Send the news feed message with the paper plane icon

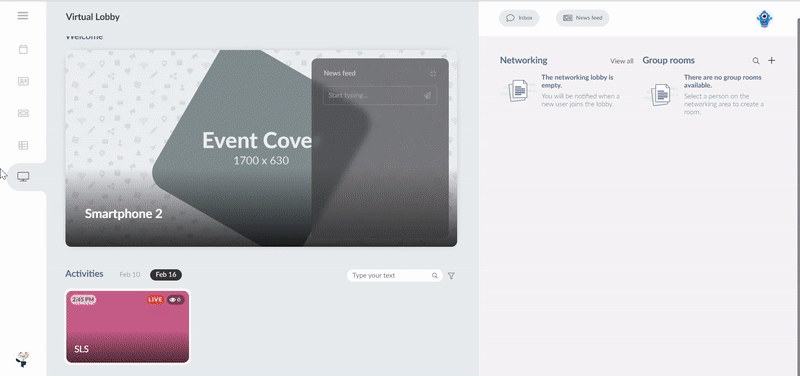[428, 95]
